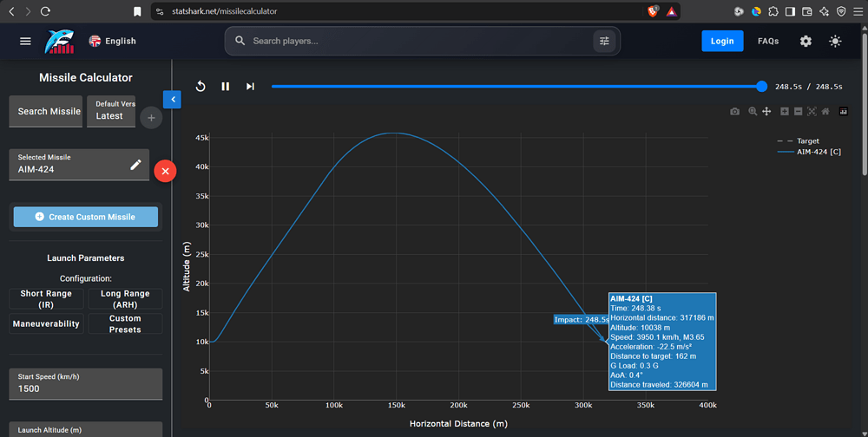Remove the selected AIM-424 missile
Viewport: 868px width, 437px height.
[x=165, y=172]
